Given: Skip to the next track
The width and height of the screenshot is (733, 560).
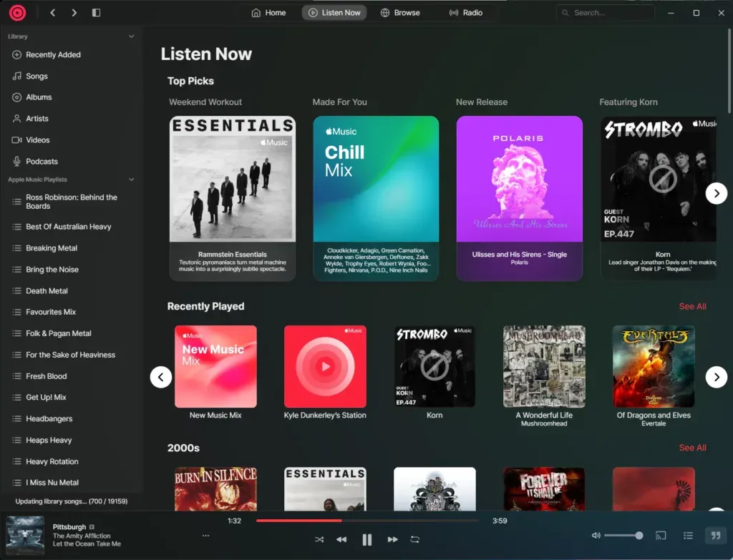Looking at the screenshot, I should tap(393, 539).
